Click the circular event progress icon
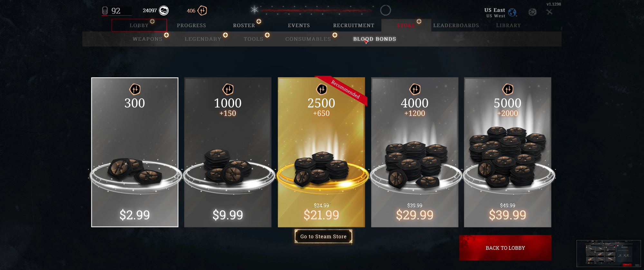The image size is (644, 270). coord(385,10)
